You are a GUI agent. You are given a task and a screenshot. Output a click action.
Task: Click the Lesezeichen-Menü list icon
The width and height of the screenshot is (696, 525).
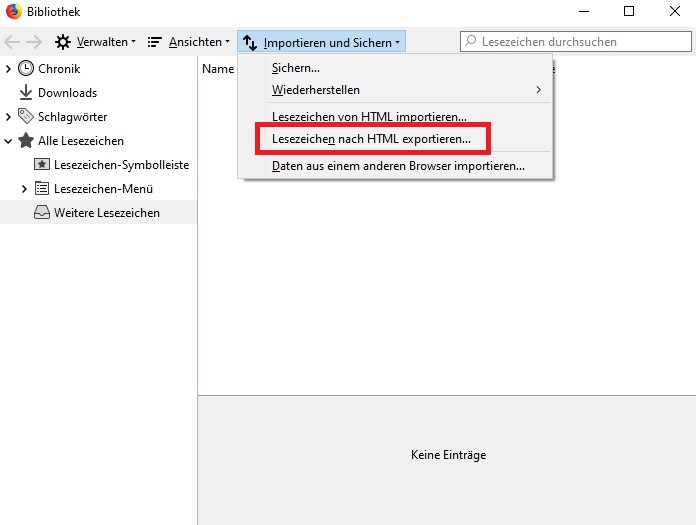(x=42, y=189)
